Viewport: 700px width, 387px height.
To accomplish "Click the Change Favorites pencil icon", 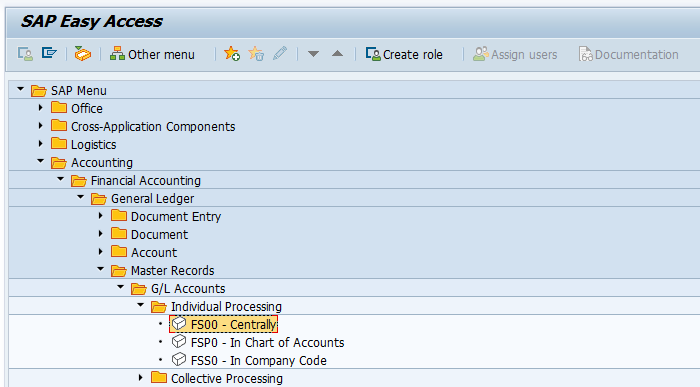I will point(280,54).
